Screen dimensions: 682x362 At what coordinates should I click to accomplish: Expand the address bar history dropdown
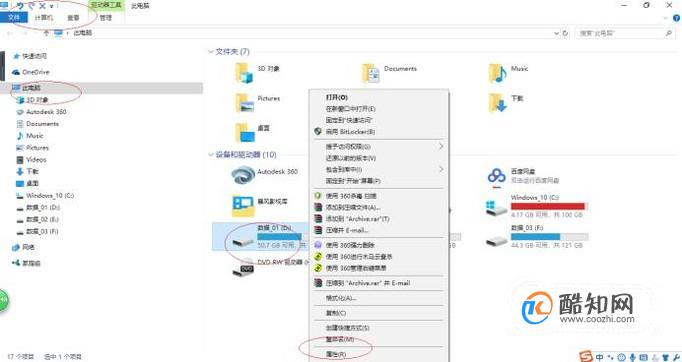[556, 33]
